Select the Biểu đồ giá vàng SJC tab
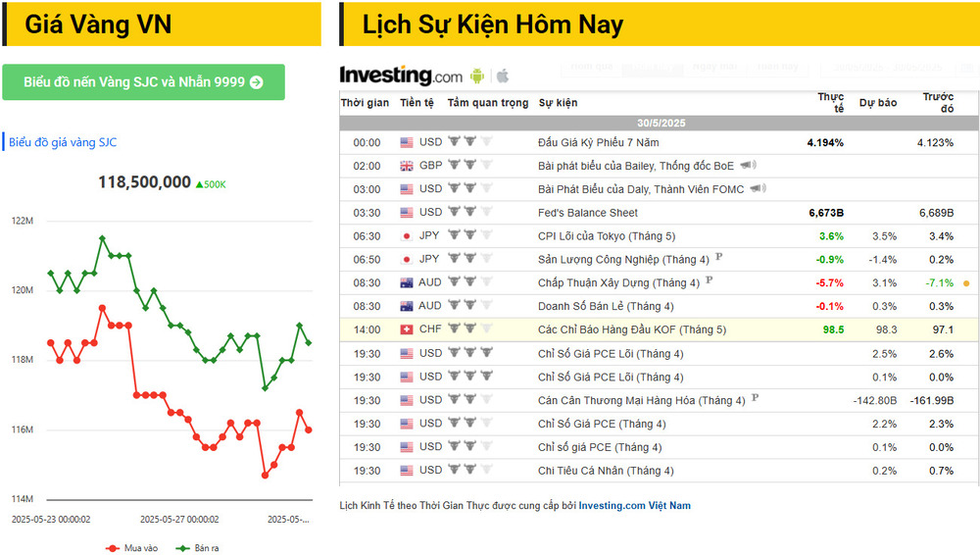 pyautogui.click(x=63, y=142)
